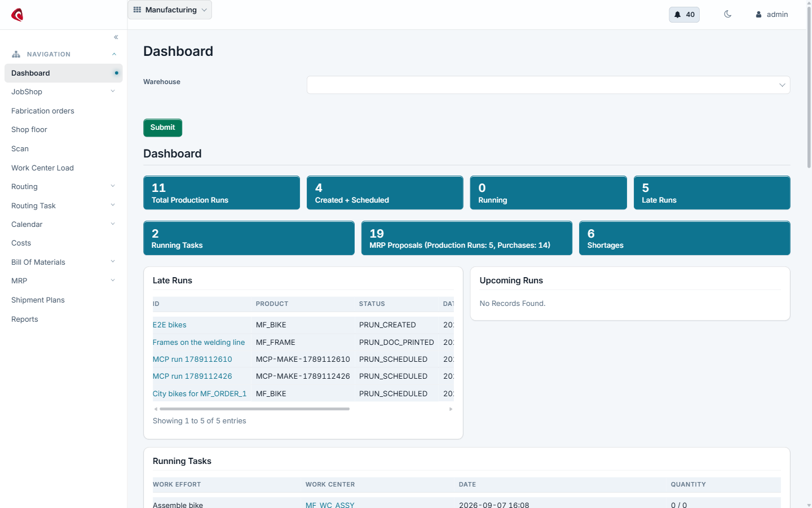Viewport: 812px width, 508px height.
Task: Open the E2E bikes run link
Action: [x=169, y=325]
